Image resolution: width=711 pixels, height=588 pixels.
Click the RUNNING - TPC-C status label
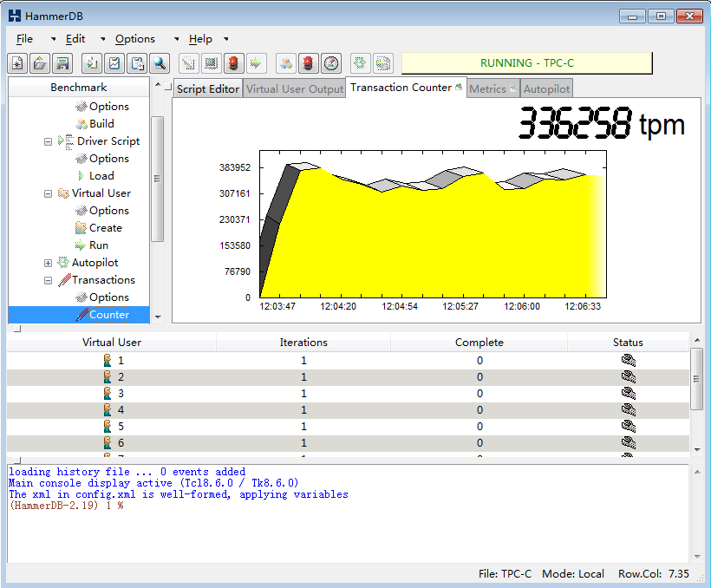527,63
